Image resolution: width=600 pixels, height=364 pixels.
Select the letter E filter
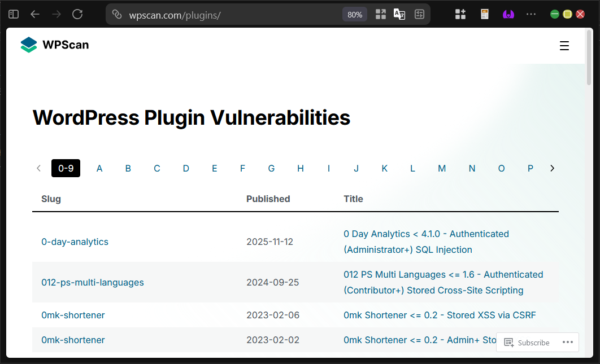pos(215,168)
